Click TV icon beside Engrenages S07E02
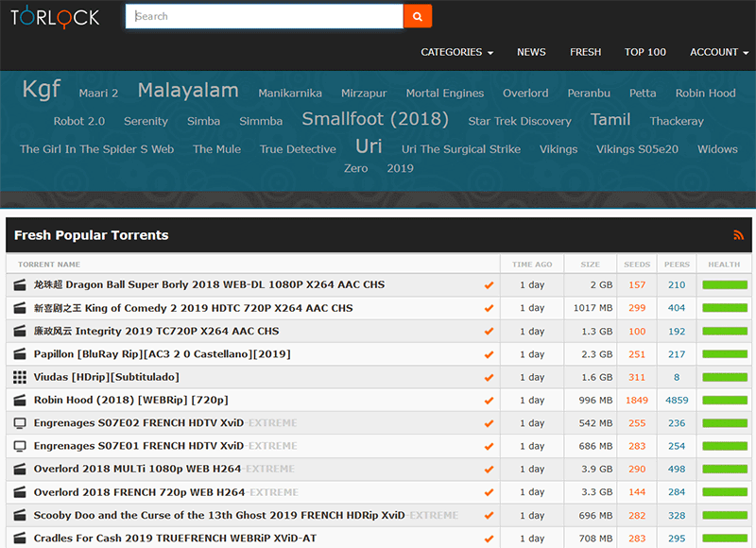The width and height of the screenshot is (756, 548). (20, 423)
